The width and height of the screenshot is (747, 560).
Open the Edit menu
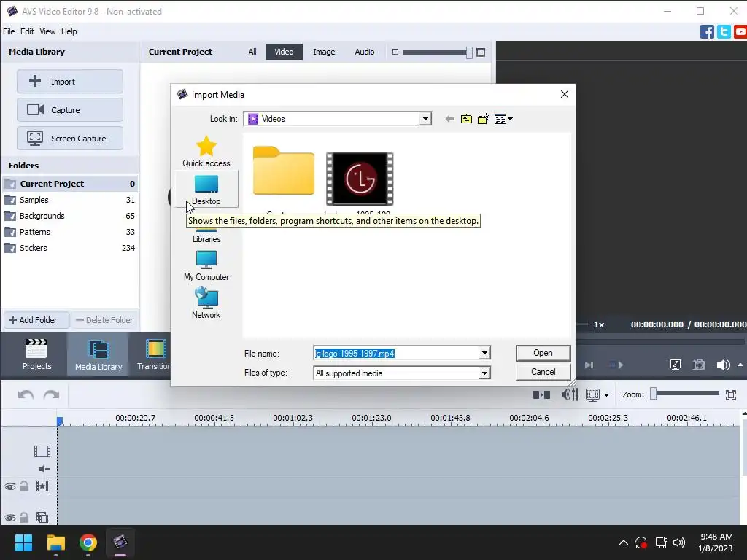pyautogui.click(x=27, y=31)
